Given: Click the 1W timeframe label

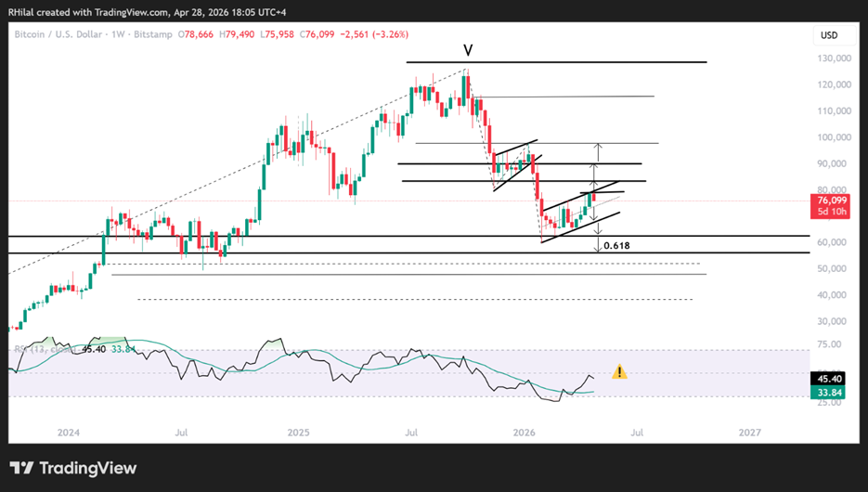Looking at the screenshot, I should tap(118, 34).
